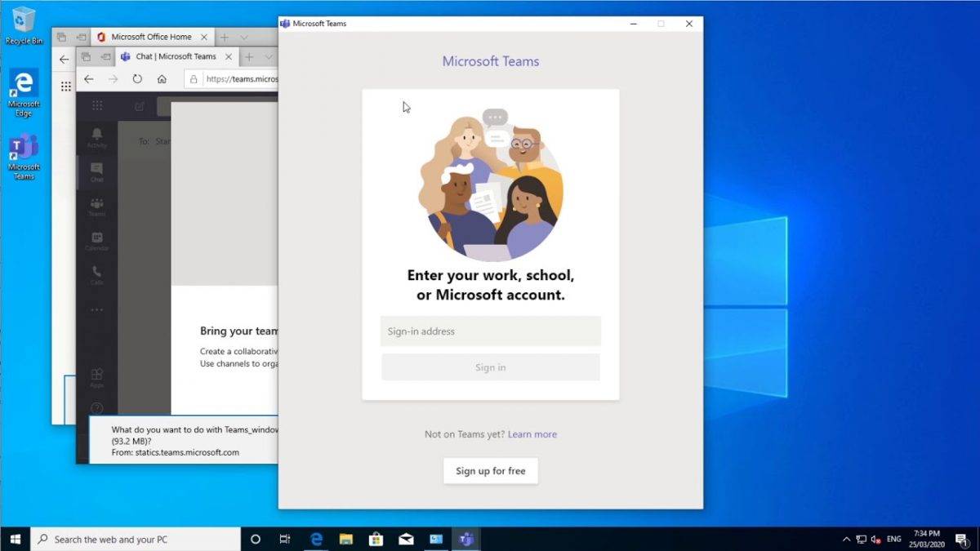Select the Chat icon in the Teams sidebar
980x551 pixels.
[96, 171]
